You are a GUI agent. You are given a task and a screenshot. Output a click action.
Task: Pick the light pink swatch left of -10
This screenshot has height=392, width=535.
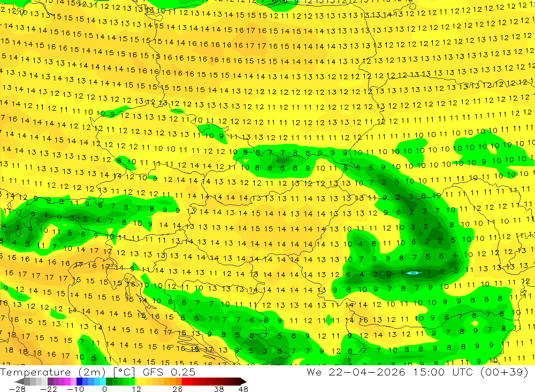click(73, 381)
